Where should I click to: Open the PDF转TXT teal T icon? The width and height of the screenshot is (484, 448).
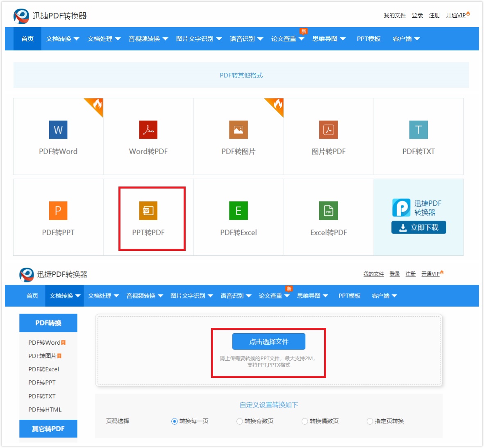click(418, 130)
